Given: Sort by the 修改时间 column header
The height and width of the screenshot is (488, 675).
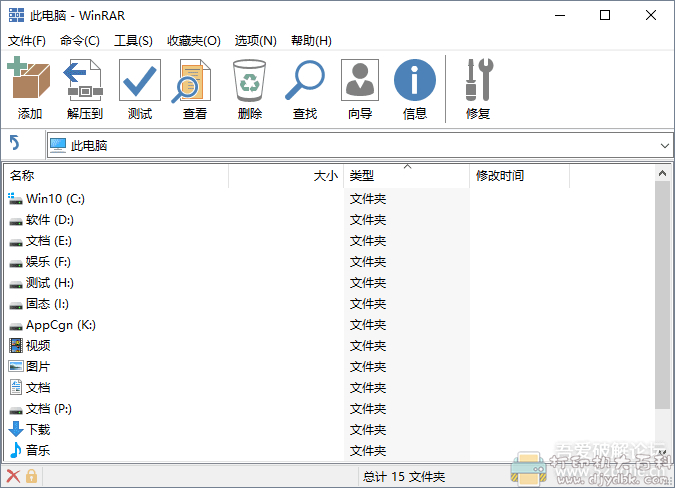Looking at the screenshot, I should [x=520, y=176].
